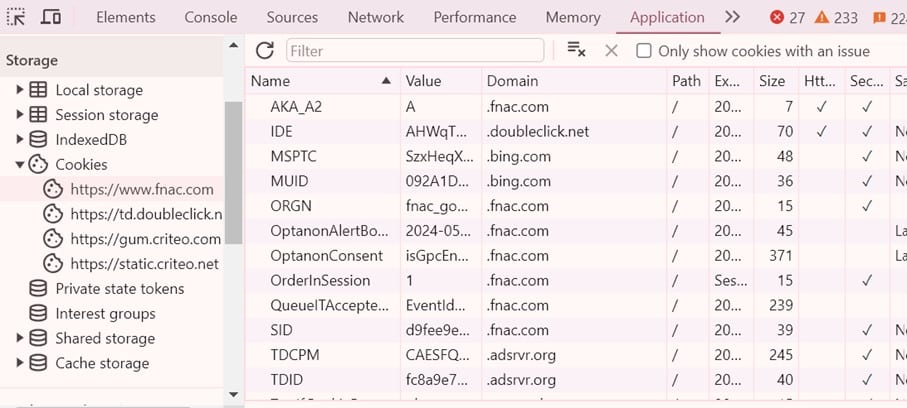This screenshot has height=408, width=907.
Task: Select the MUID cookie row
Action: 576,181
